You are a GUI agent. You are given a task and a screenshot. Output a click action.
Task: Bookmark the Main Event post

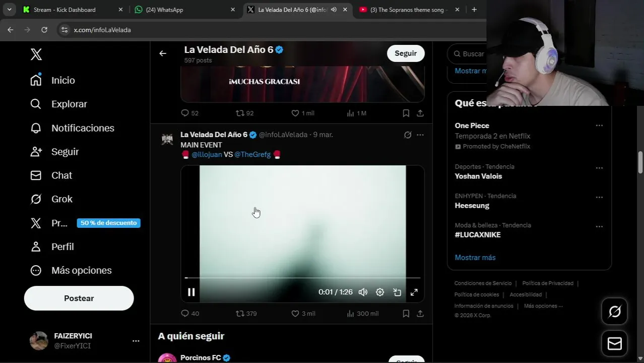[x=406, y=314]
